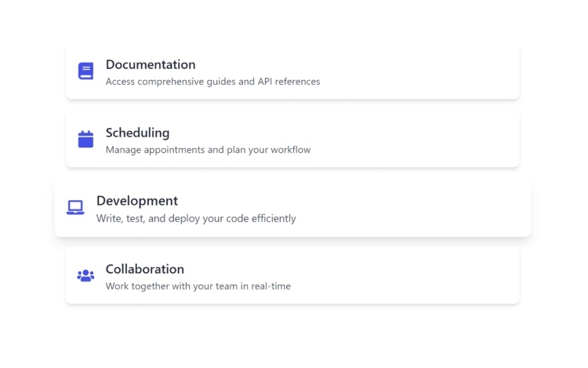Image resolution: width=588 pixels, height=368 pixels.
Task: Select the Collaboration heading
Action: [x=145, y=269]
